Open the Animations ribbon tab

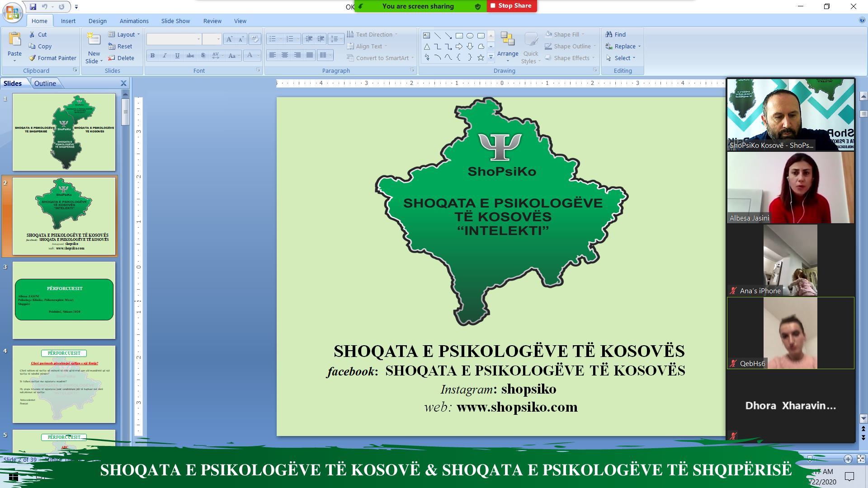coord(134,21)
